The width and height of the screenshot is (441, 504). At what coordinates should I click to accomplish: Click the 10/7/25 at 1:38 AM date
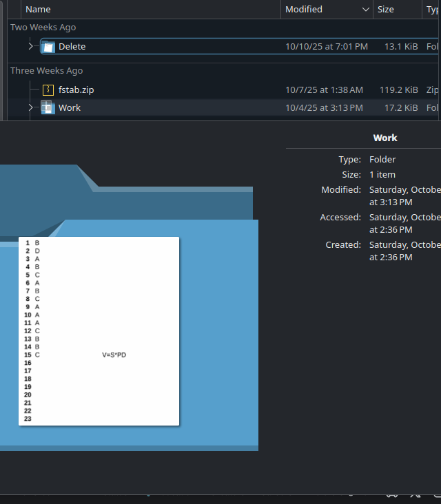(325, 90)
